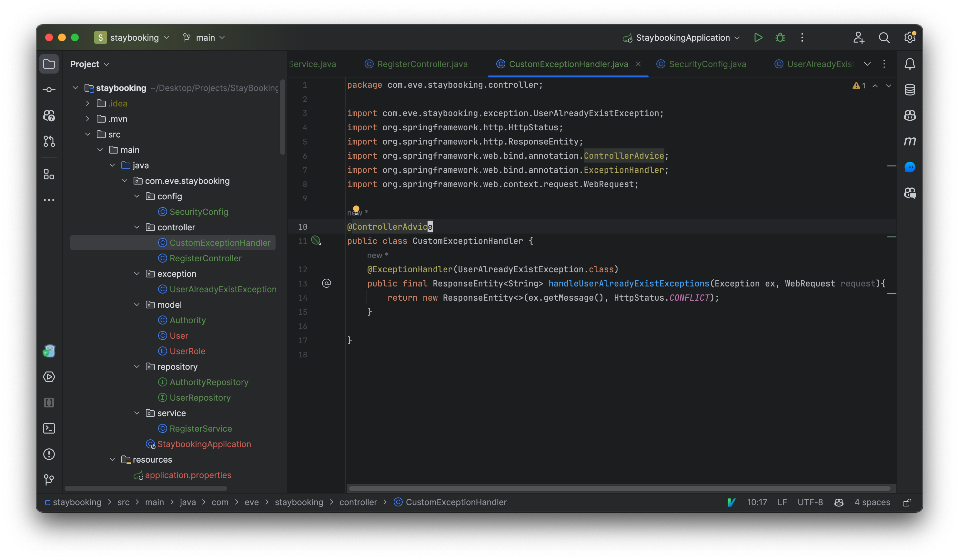Viewport: 959px width, 560px height.
Task: Click the 4 spaces indent indicator
Action: coord(872,502)
